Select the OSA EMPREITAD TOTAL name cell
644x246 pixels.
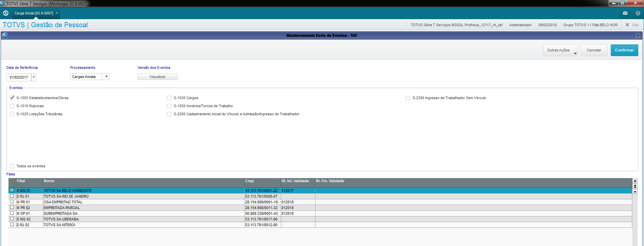pos(144,202)
